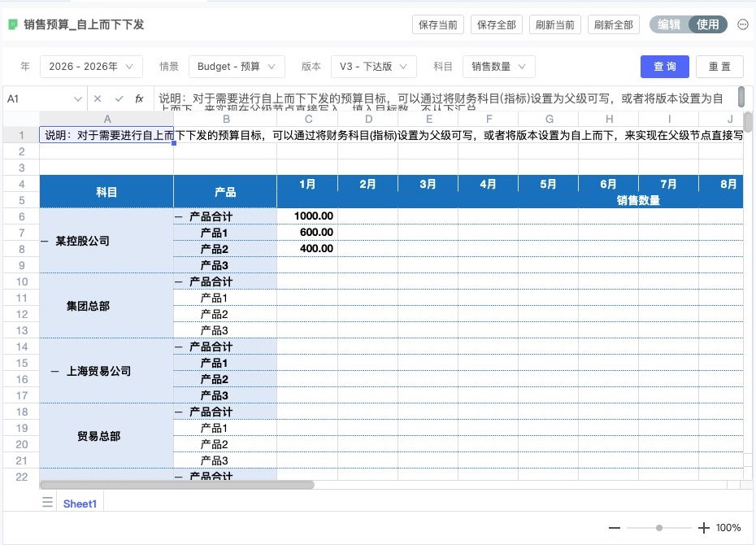Click the 100% zoom level text
Image resolution: width=756 pixels, height=545 pixels.
point(728,528)
